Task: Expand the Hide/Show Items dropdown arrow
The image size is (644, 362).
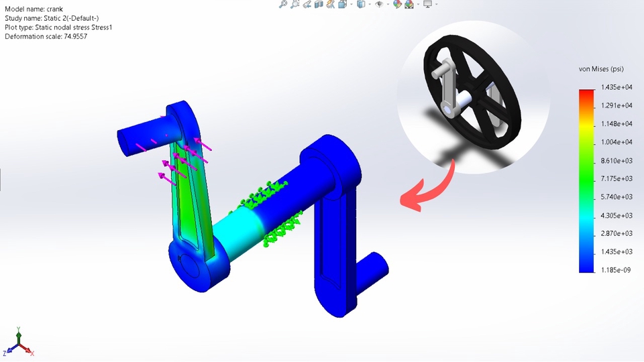Action: (x=388, y=4)
